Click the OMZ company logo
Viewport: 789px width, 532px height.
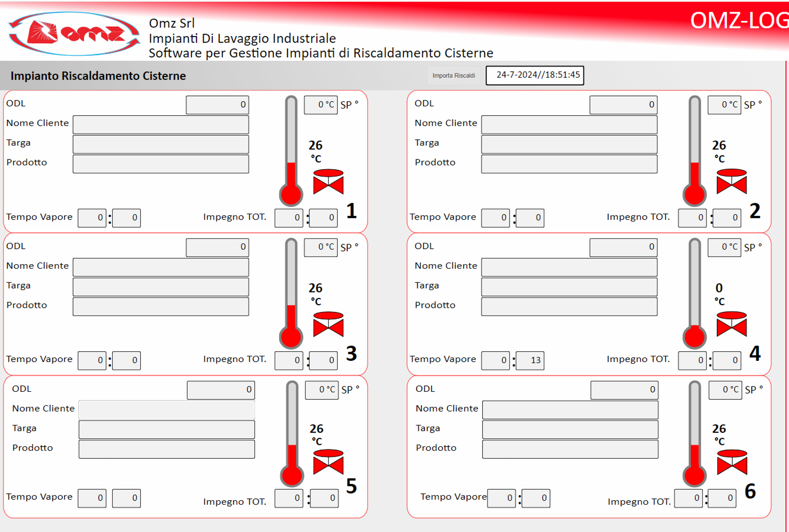click(74, 34)
